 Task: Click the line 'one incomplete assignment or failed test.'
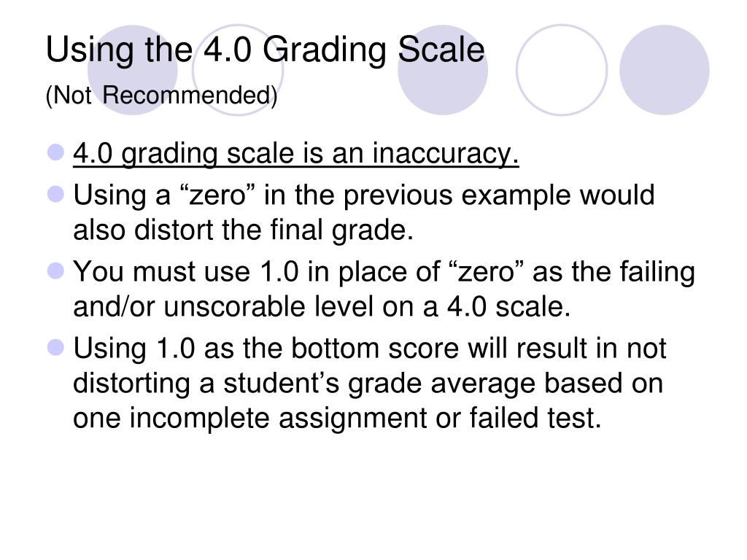pyautogui.click(x=337, y=418)
